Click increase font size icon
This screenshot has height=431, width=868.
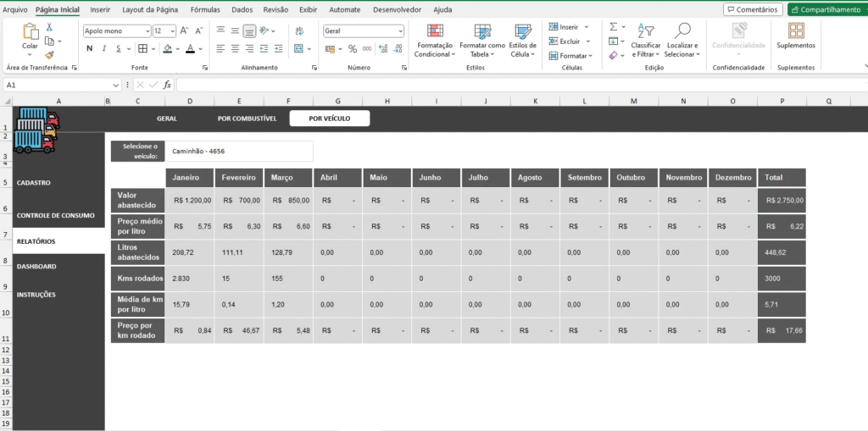pyautogui.click(x=183, y=30)
